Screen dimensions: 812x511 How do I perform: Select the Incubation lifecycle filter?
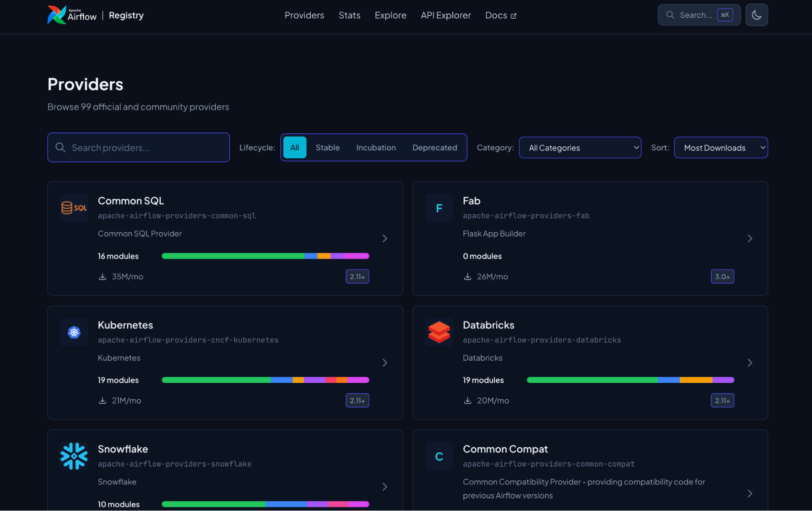coord(376,148)
